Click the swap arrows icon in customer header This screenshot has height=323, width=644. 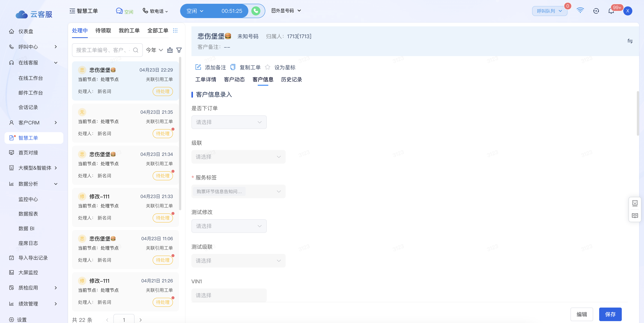coord(630,41)
